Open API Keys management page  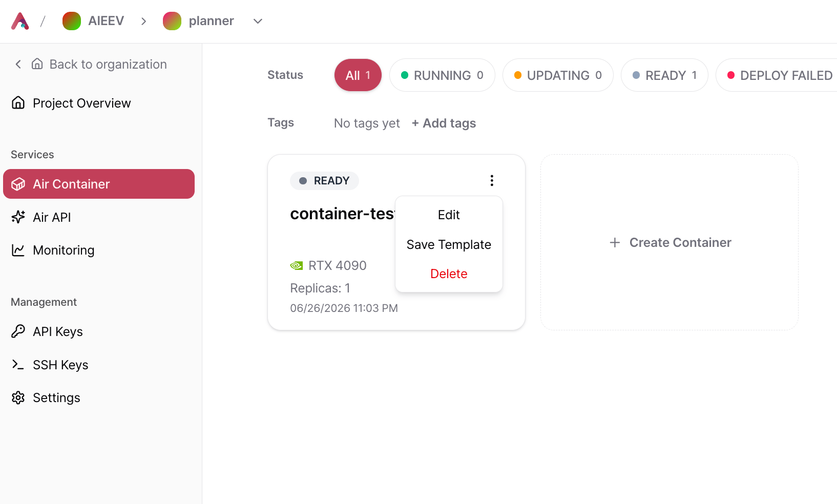[58, 331]
